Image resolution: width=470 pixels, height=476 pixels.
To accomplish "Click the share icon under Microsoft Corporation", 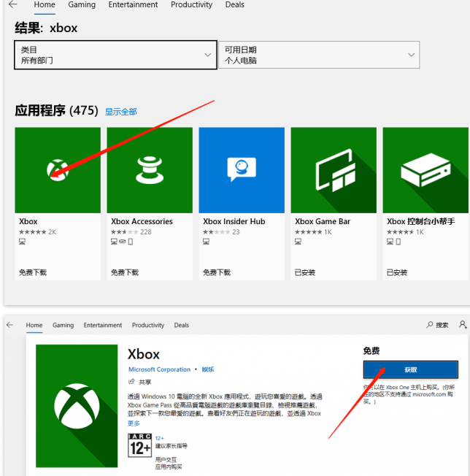I will tap(131, 381).
